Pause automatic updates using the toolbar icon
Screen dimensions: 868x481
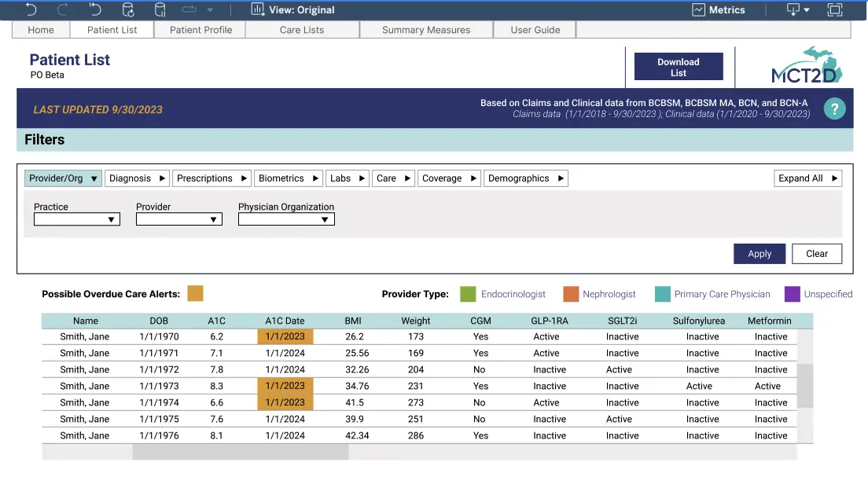[x=160, y=10]
